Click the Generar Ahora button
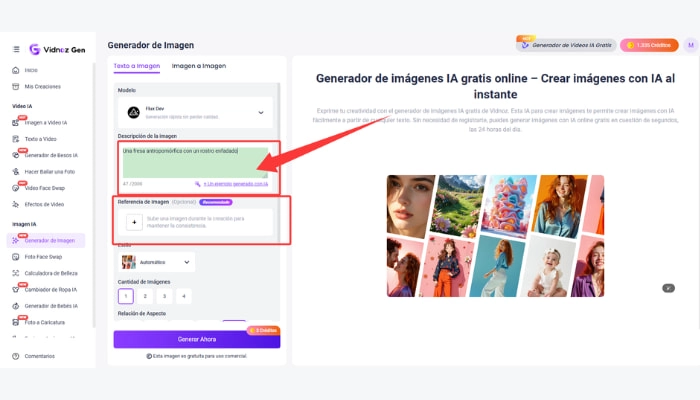 [197, 339]
